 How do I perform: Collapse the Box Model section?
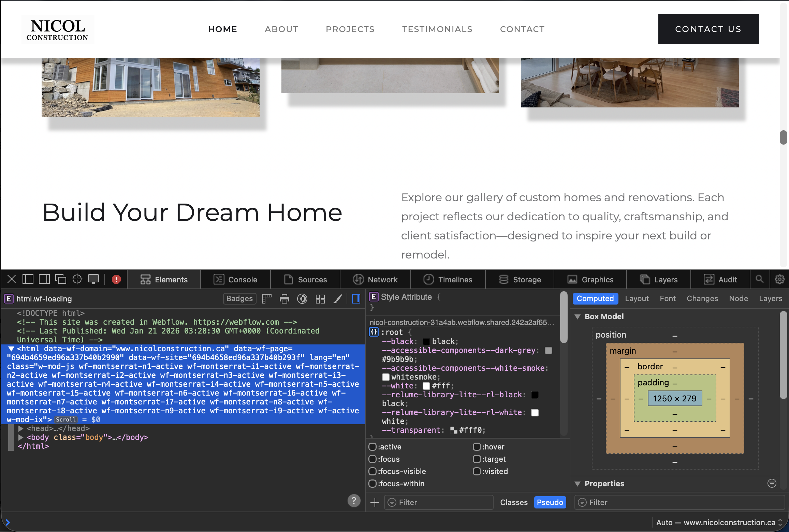pyautogui.click(x=578, y=317)
